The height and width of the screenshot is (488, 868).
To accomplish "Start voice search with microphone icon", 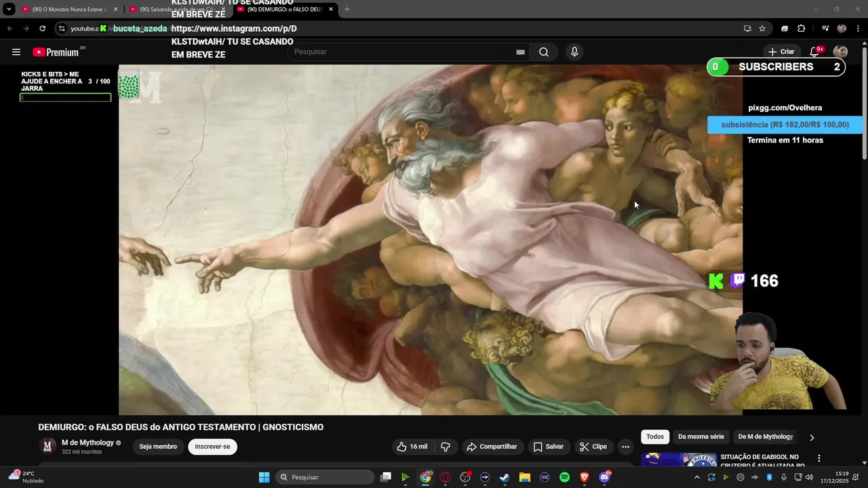I will click(x=574, y=52).
